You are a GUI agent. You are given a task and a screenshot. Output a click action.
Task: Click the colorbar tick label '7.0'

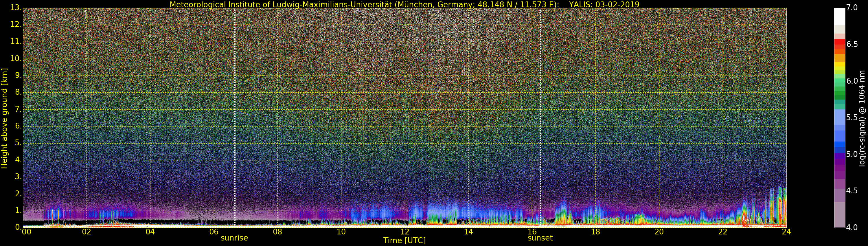(x=852, y=8)
